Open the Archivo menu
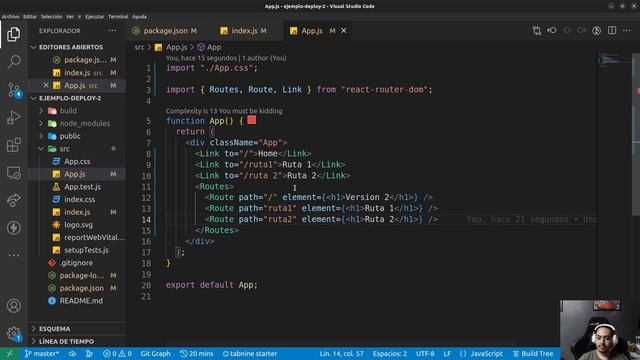 point(10,17)
